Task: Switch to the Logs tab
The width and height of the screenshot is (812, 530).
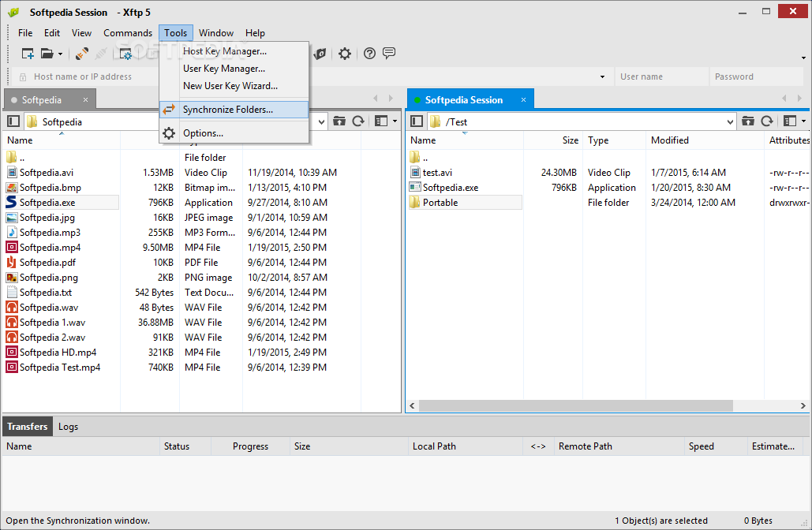Action: [x=68, y=427]
